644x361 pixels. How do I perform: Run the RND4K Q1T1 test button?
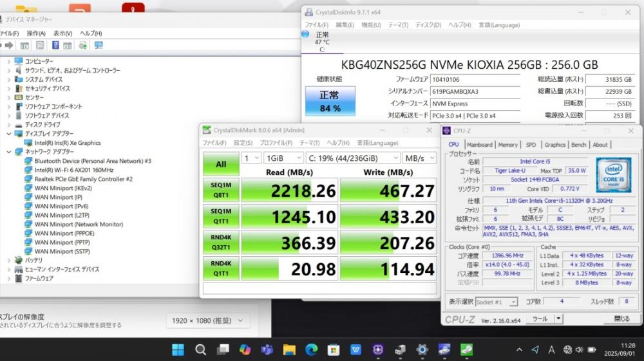(221, 268)
